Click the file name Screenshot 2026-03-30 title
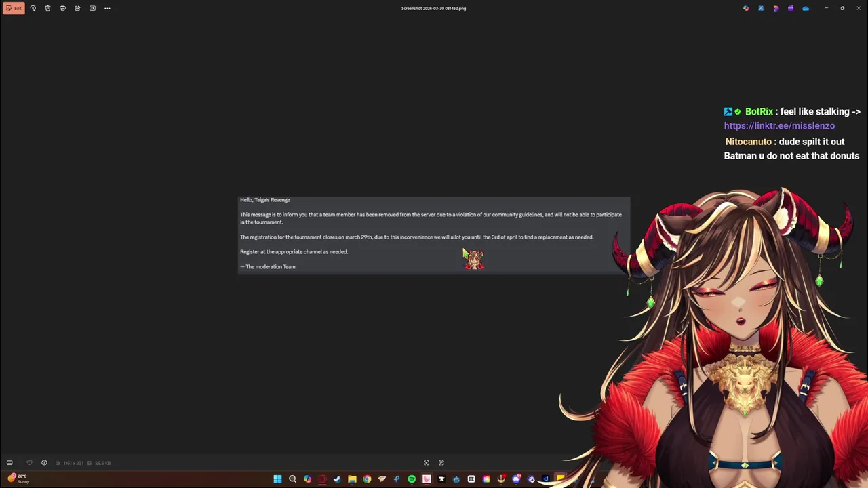This screenshot has width=868, height=488. [x=433, y=8]
